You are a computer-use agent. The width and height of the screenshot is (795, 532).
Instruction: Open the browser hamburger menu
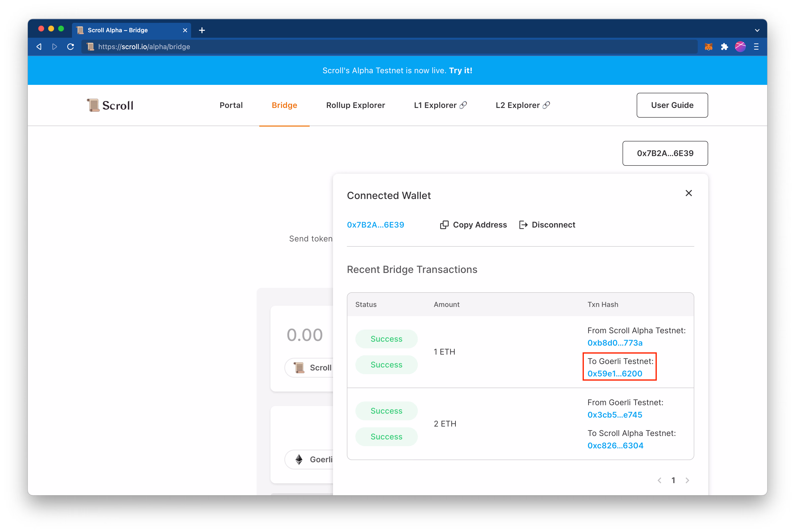click(x=756, y=47)
